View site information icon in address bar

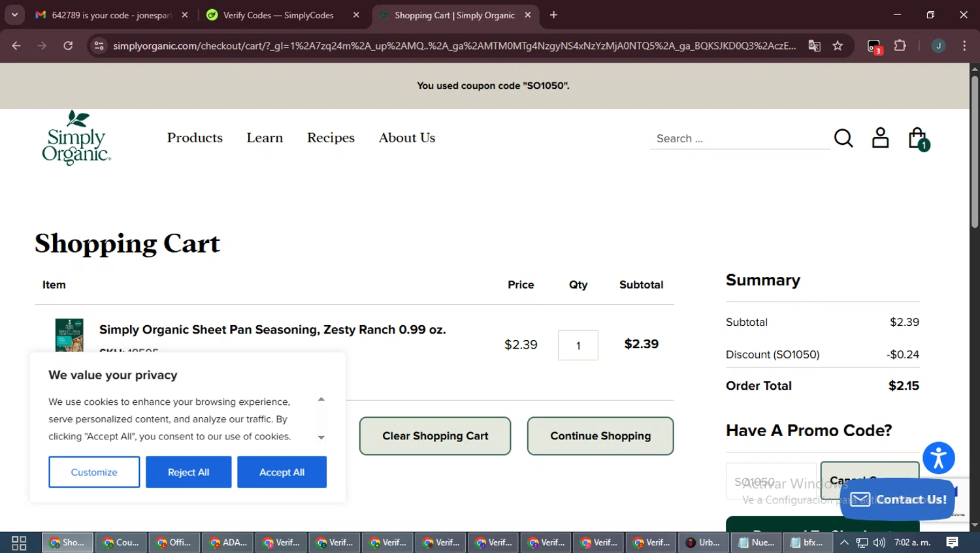click(x=99, y=46)
